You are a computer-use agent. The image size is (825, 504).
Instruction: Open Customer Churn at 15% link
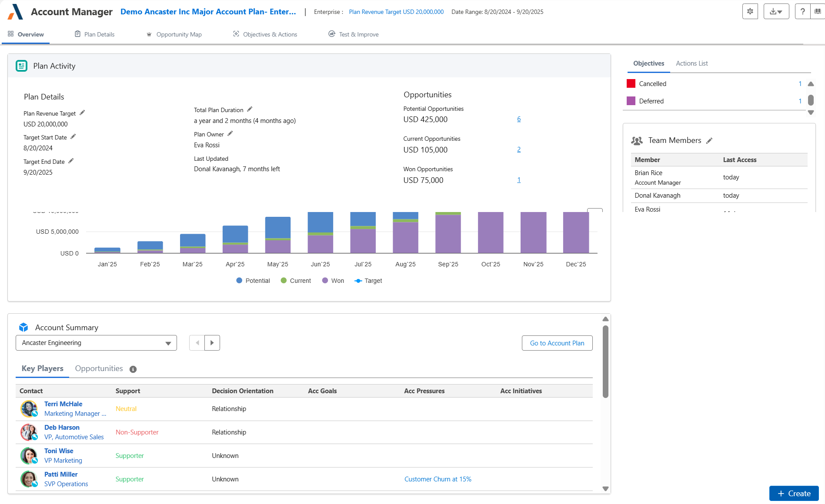[438, 479]
